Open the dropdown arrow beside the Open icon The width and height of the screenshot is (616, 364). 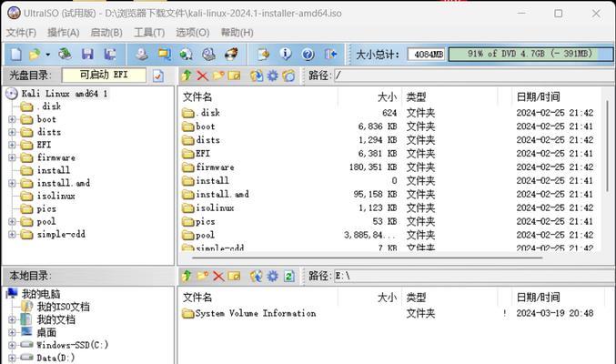[x=47, y=55]
